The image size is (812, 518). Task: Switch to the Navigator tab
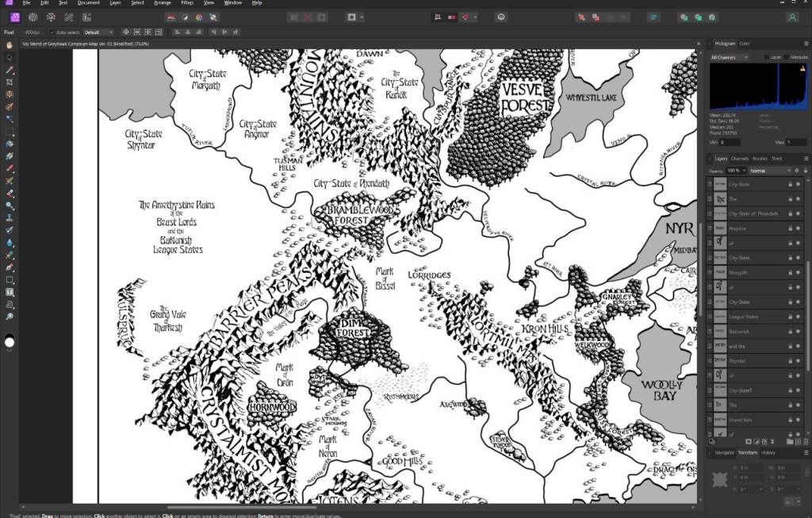coord(725,453)
